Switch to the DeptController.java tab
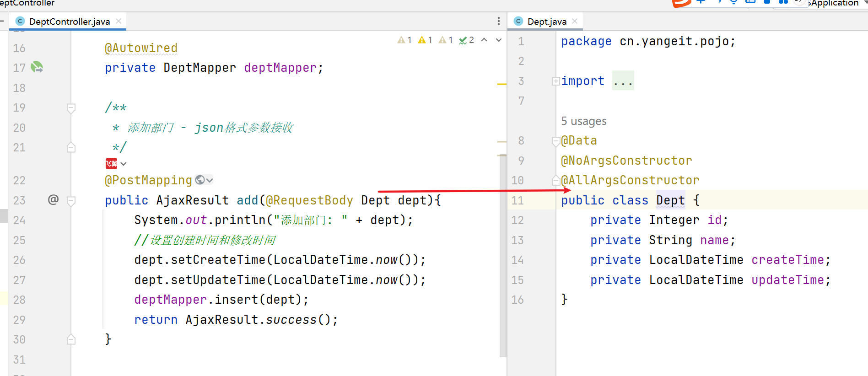The height and width of the screenshot is (376, 868). click(69, 21)
